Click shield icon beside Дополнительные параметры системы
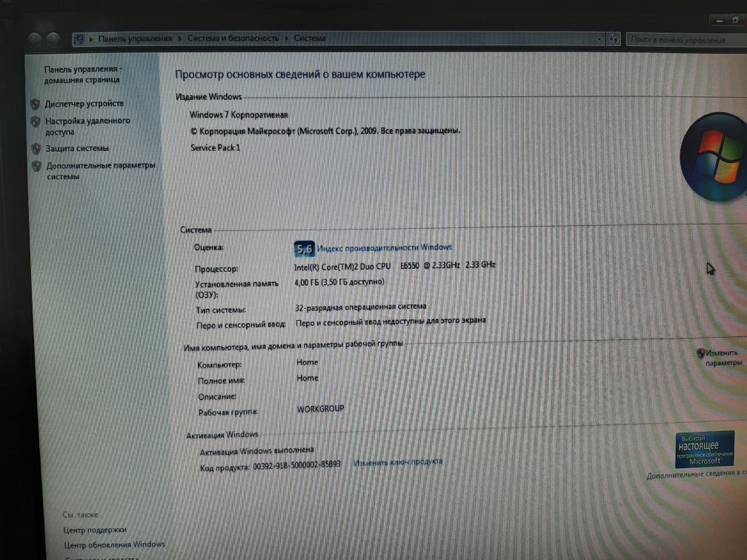This screenshot has width=747, height=560. coord(36,166)
